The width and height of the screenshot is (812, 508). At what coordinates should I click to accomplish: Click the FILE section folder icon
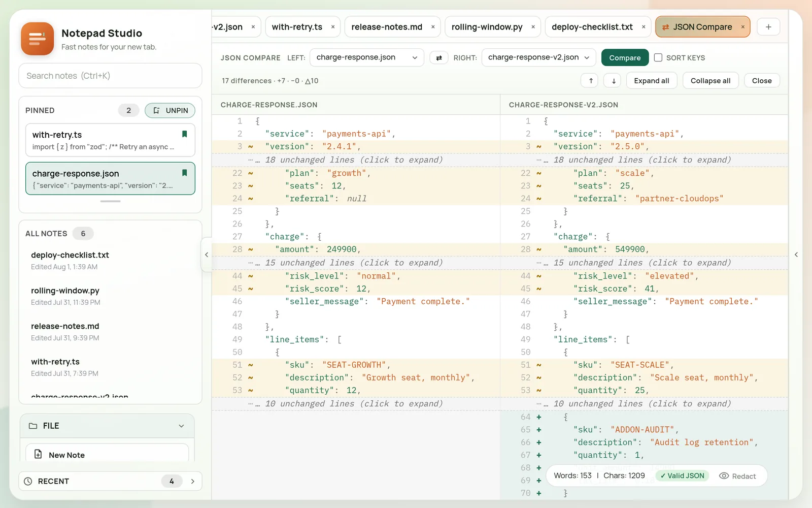pyautogui.click(x=33, y=426)
